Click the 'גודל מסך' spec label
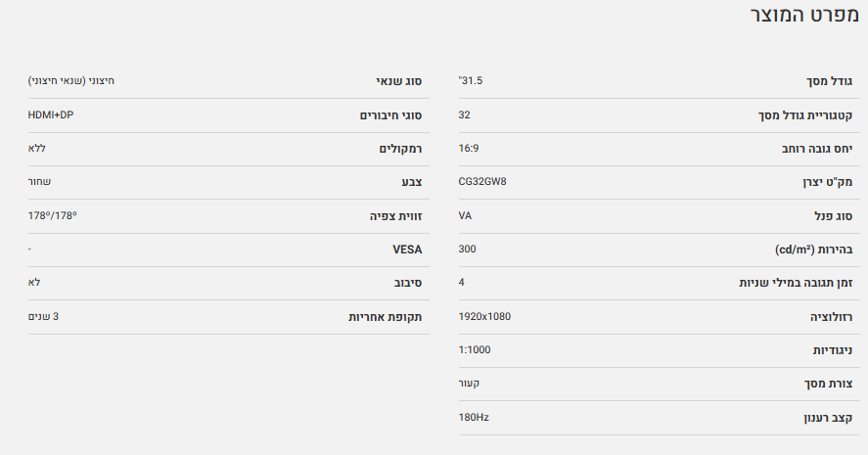The image size is (868, 455). pos(826,80)
